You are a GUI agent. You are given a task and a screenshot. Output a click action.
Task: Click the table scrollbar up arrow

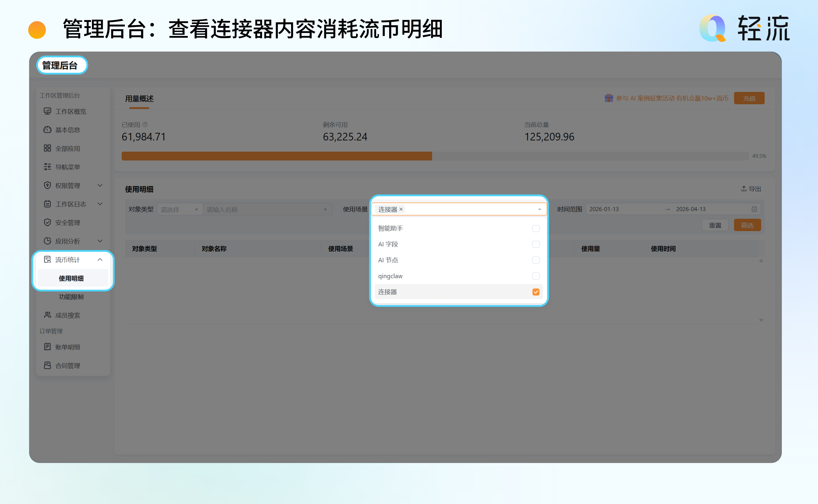tap(761, 261)
